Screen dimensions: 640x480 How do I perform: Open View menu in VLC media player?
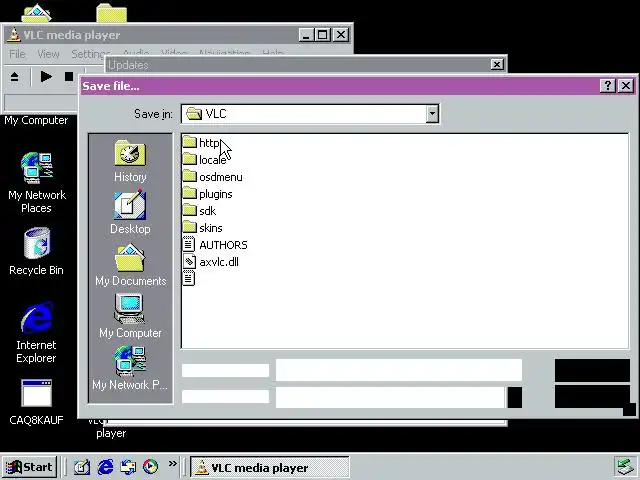click(x=48, y=54)
